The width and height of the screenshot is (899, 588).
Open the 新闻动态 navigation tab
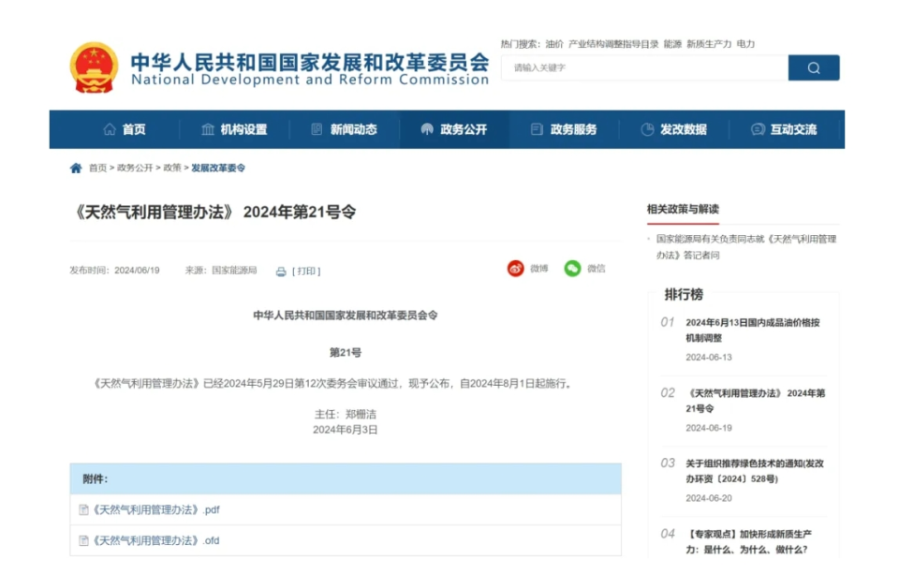coord(344,129)
